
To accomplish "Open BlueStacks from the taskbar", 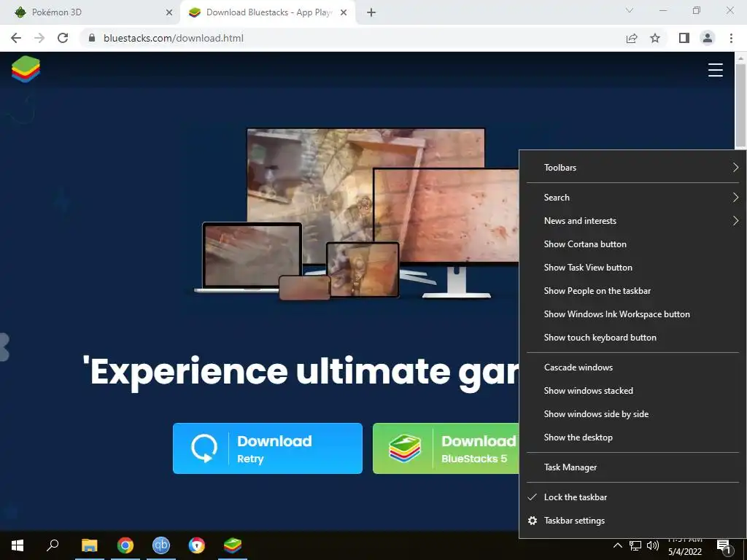I will [x=233, y=545].
